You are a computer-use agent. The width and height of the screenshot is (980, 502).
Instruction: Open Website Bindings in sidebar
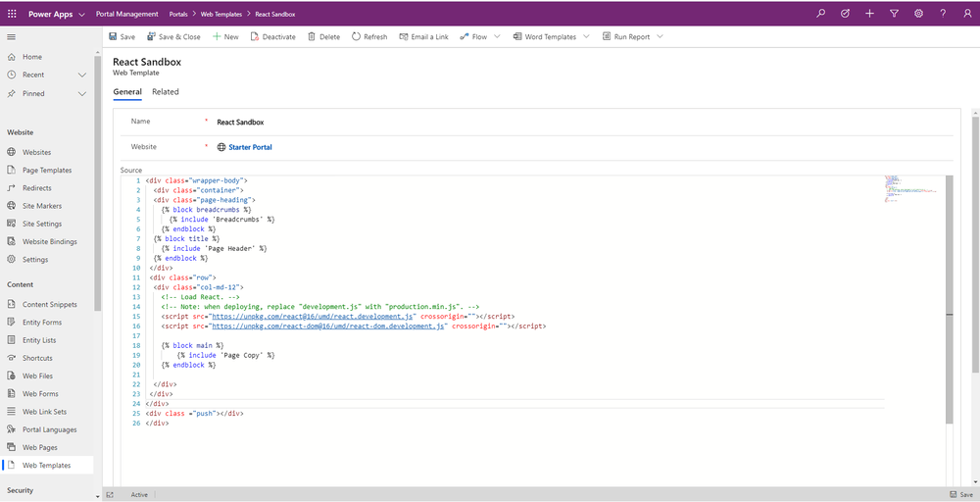tap(47, 241)
